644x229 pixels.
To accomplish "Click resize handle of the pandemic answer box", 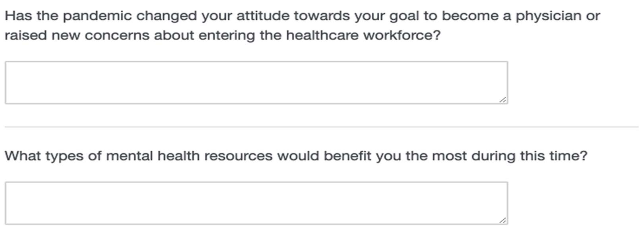I will point(503,100).
